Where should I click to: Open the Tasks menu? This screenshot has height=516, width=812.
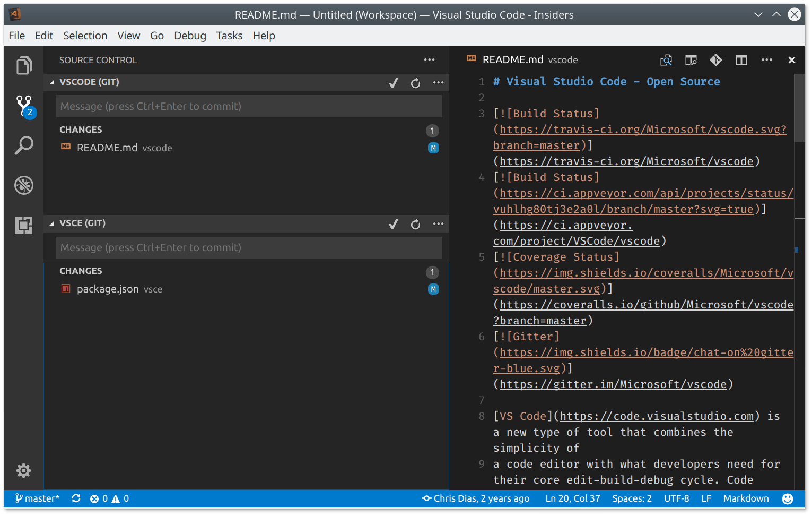[230, 36]
